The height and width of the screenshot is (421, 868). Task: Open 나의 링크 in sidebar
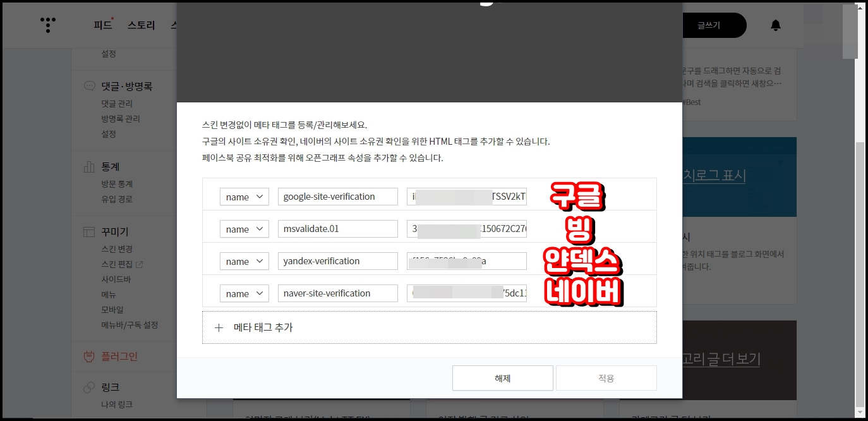click(117, 405)
